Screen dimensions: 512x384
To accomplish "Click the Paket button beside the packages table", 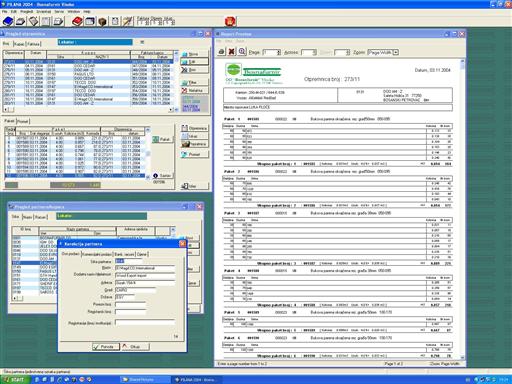I will coord(163,139).
